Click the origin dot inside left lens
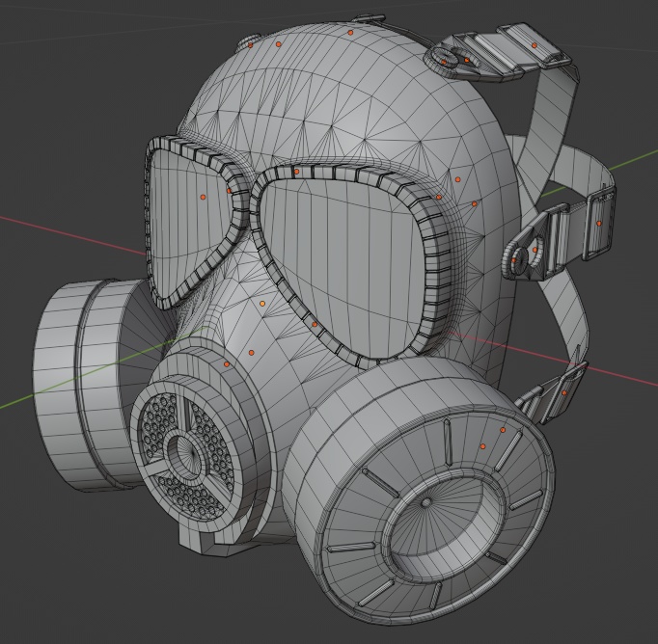Viewport: 658px width, 644px height. [204, 197]
